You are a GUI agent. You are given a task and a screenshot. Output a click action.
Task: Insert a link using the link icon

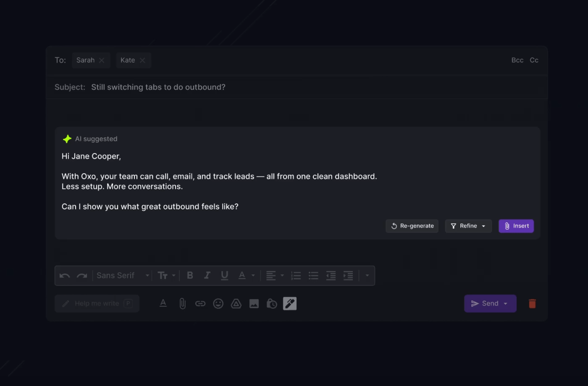click(x=200, y=304)
